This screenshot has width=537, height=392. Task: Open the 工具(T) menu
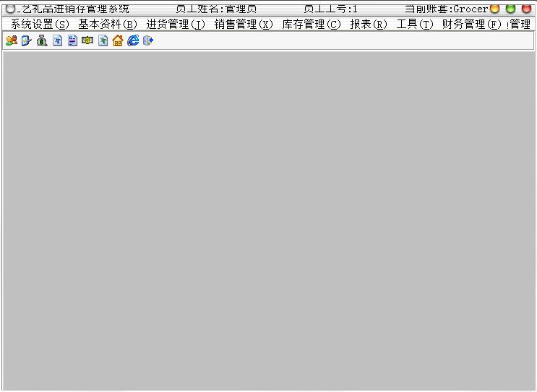[415, 25]
